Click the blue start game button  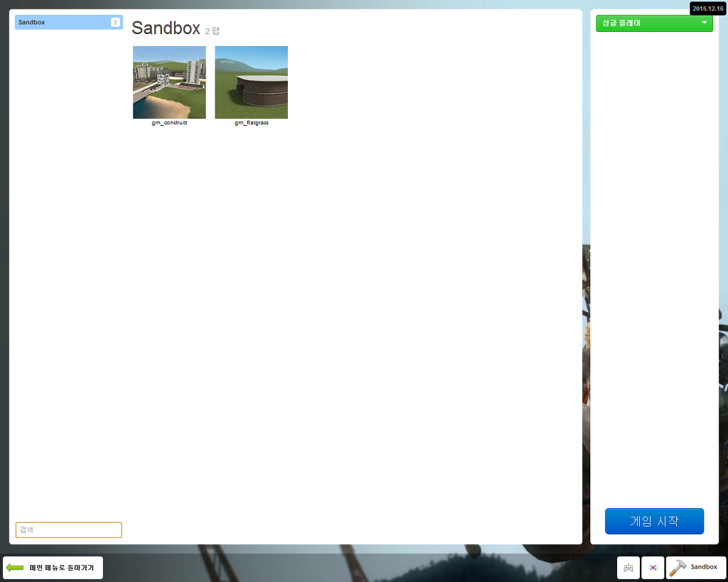click(x=654, y=521)
